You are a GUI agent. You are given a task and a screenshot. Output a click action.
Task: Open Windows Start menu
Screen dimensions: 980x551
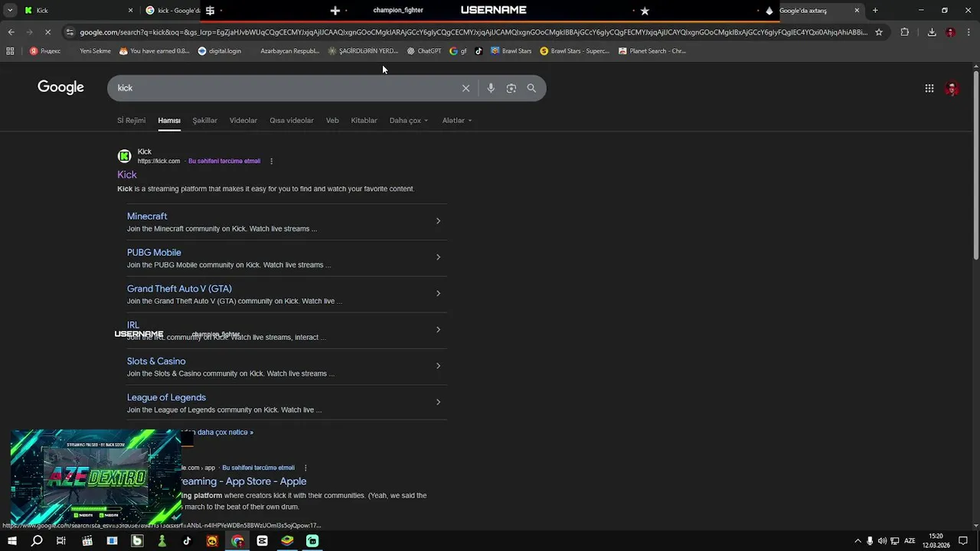(x=11, y=541)
